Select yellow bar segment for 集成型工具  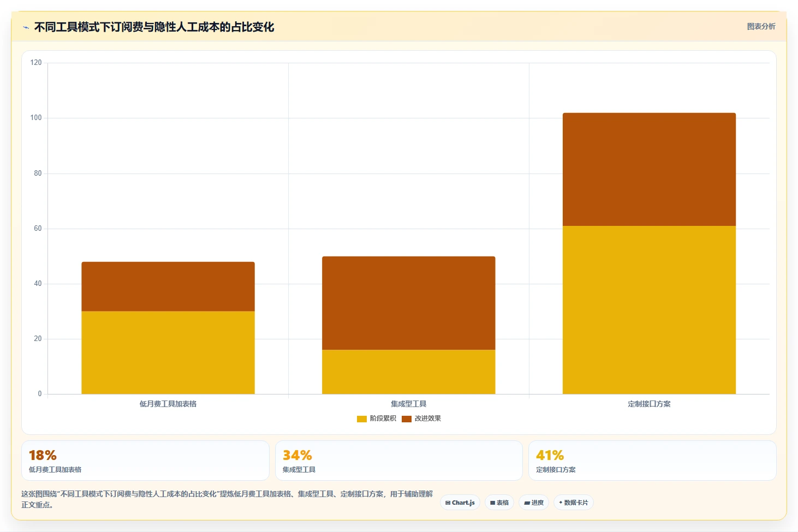(408, 372)
